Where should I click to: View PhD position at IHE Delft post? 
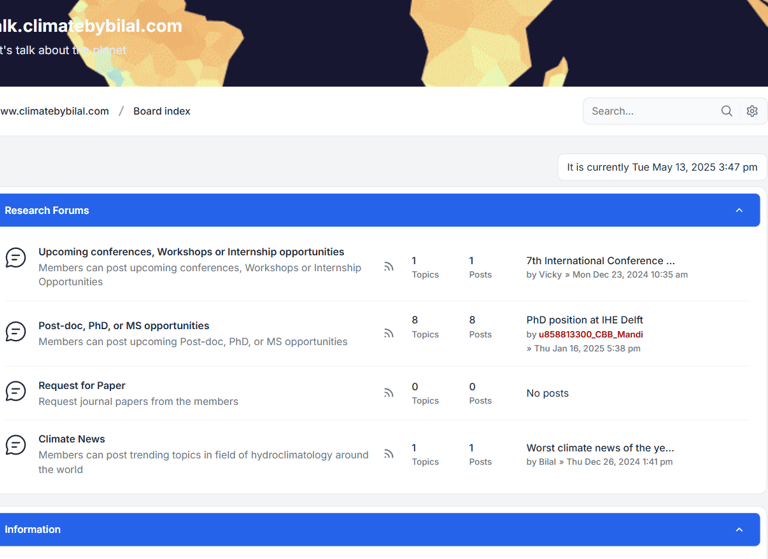tap(584, 320)
